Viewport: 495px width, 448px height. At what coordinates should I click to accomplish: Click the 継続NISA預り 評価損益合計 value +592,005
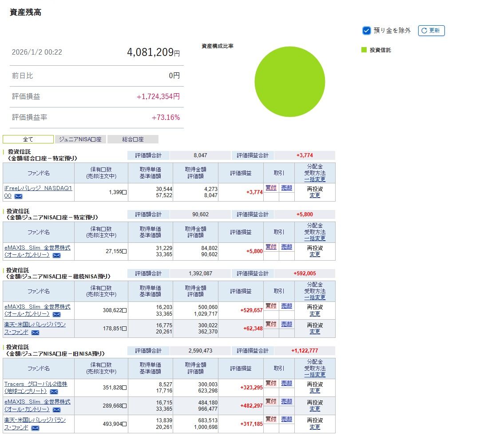tap(305, 274)
